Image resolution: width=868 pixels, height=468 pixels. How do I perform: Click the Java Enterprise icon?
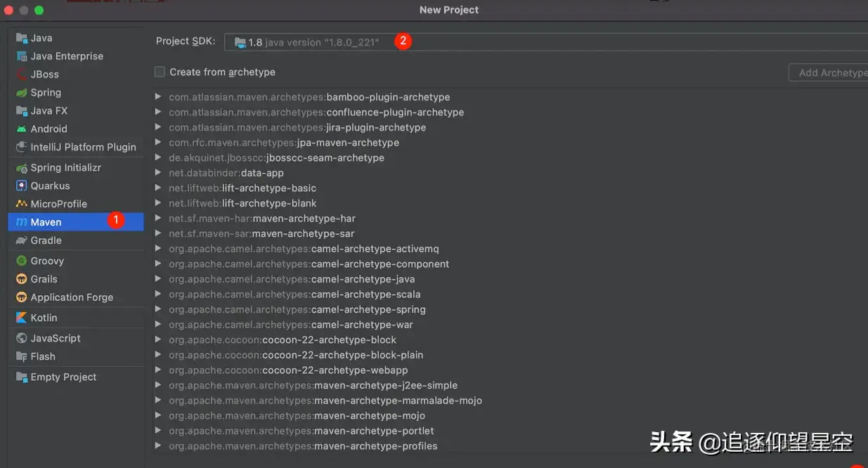(22, 56)
